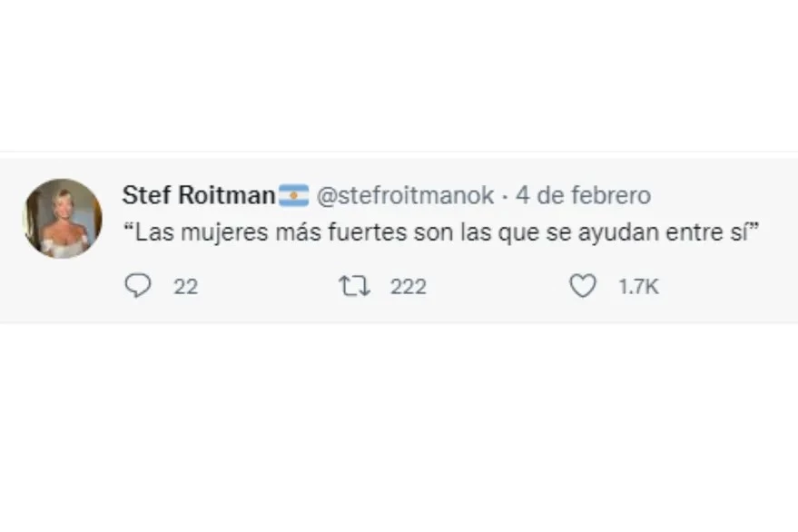The image size is (798, 532).
Task: Open the tweet's "4 de febrero" timestamp
Action: [583, 195]
